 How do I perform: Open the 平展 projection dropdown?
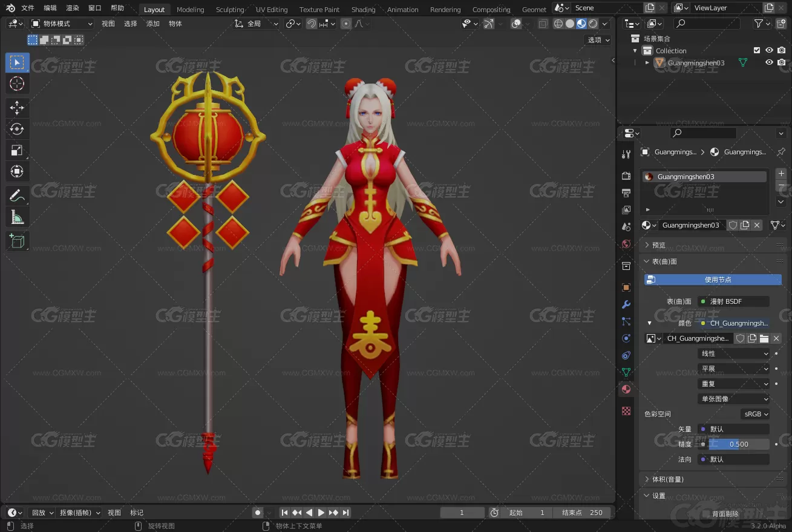(734, 369)
